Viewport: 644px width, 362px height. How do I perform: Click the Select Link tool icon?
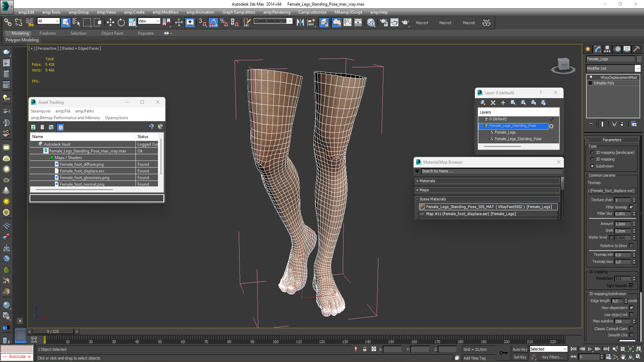coord(8,22)
